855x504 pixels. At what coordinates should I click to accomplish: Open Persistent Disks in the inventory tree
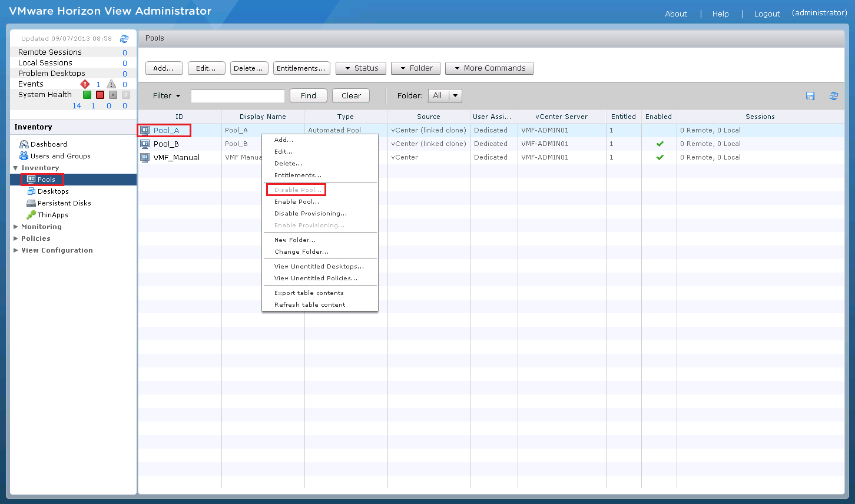pos(64,203)
